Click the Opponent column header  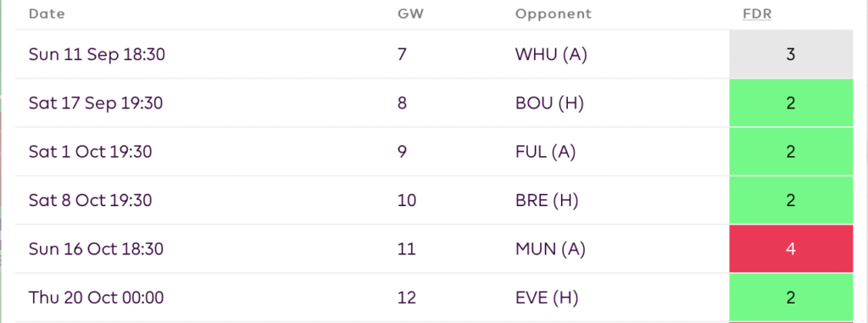[x=553, y=14]
